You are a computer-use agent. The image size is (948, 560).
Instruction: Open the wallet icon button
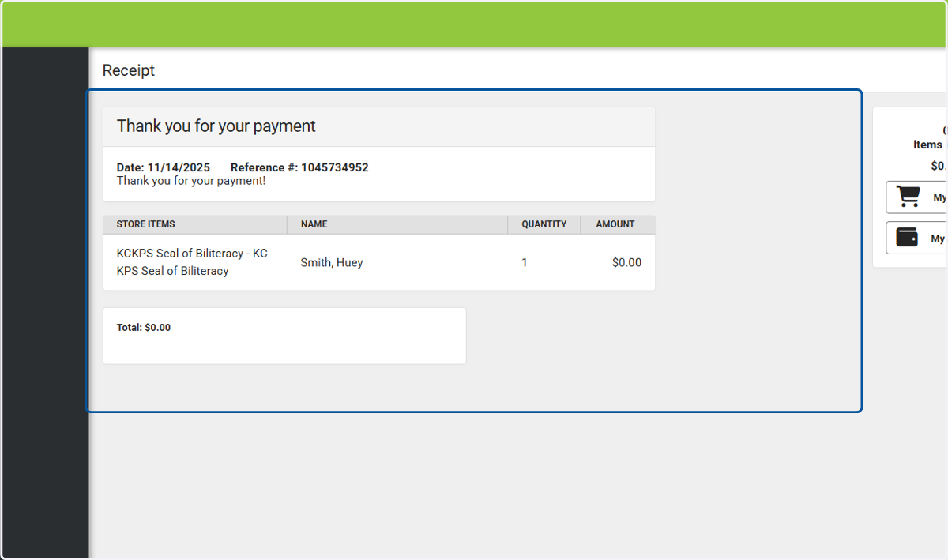(x=916, y=238)
